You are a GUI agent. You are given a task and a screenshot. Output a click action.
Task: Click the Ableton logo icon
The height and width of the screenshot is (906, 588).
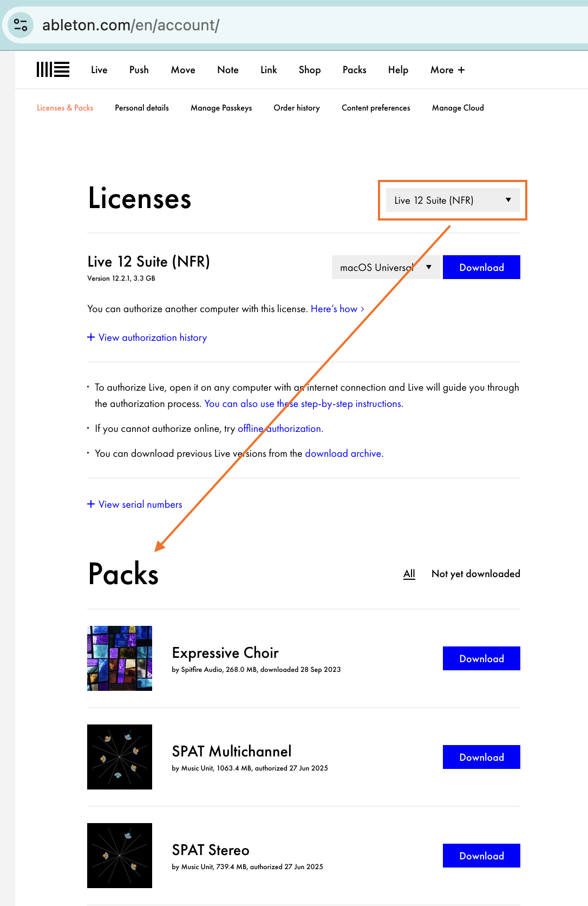(53, 70)
